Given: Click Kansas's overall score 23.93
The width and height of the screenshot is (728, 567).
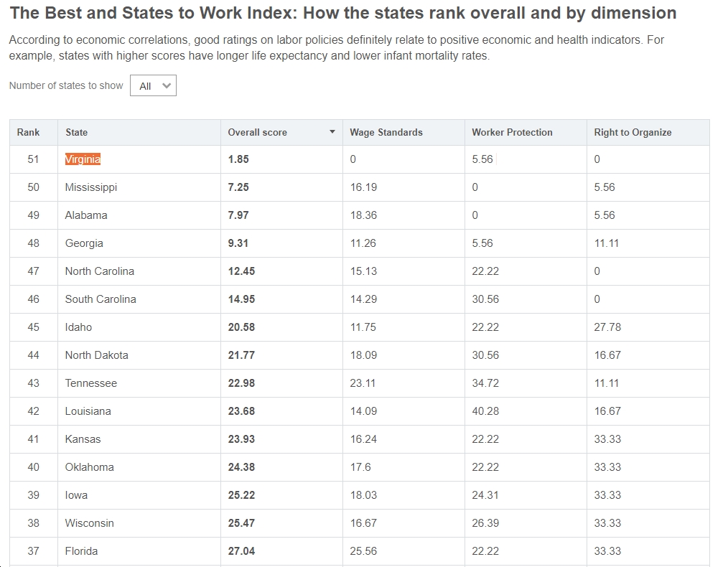Looking at the screenshot, I should pyautogui.click(x=241, y=439).
